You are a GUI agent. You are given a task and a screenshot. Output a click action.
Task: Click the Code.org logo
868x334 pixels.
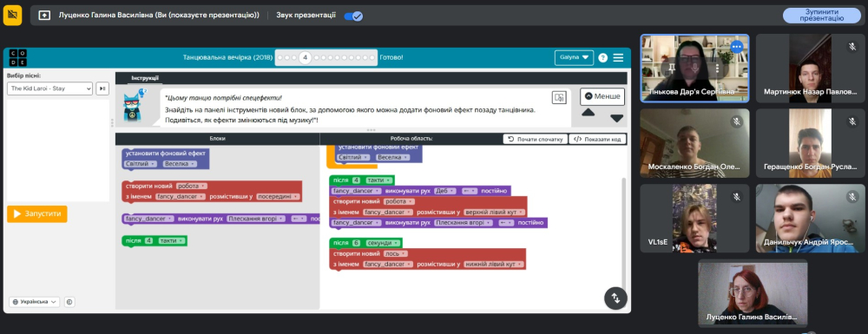(x=18, y=58)
